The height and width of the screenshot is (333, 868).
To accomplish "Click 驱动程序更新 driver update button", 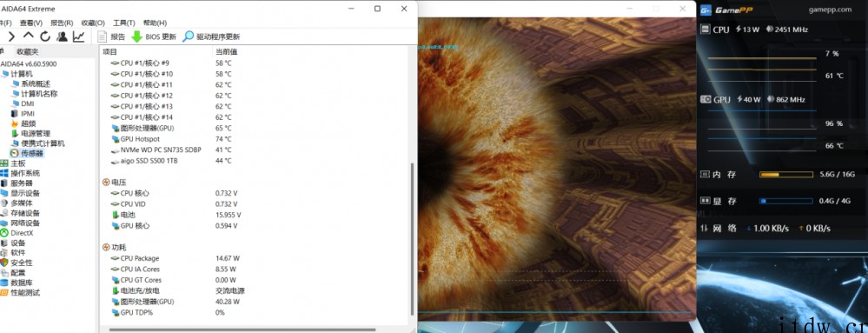I will coord(211,37).
